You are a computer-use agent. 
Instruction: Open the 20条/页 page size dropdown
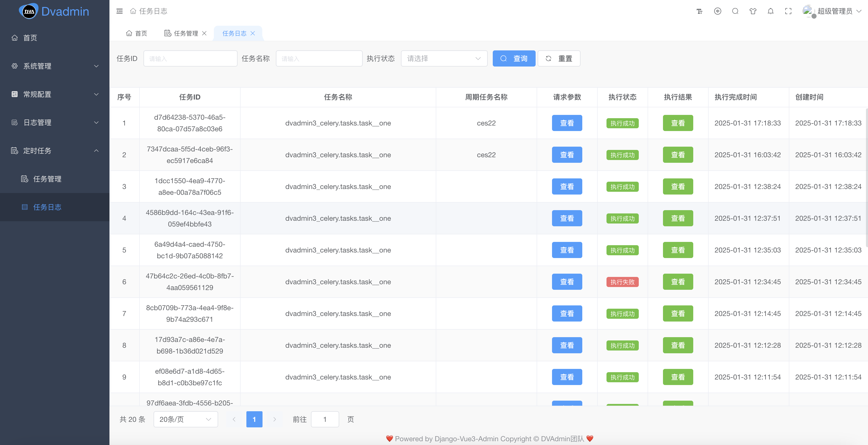tap(185, 419)
